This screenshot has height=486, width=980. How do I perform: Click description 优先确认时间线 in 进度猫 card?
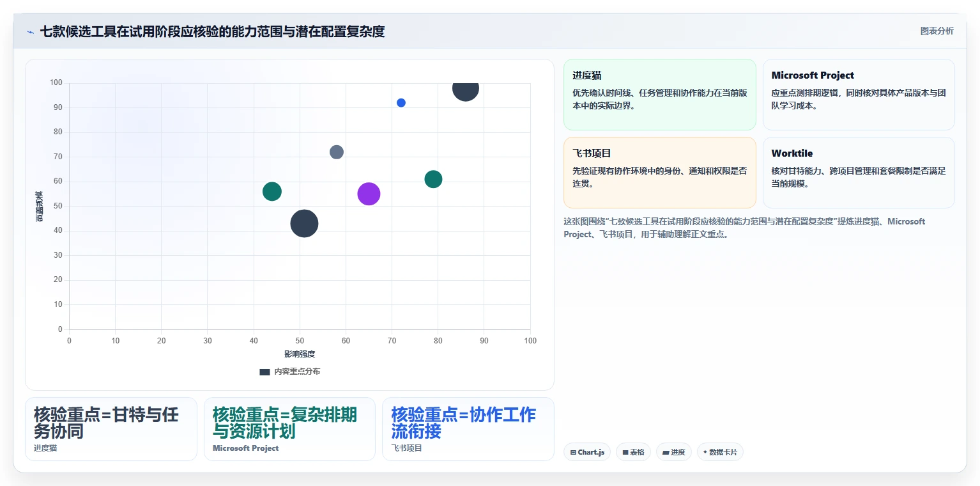pyautogui.click(x=660, y=99)
